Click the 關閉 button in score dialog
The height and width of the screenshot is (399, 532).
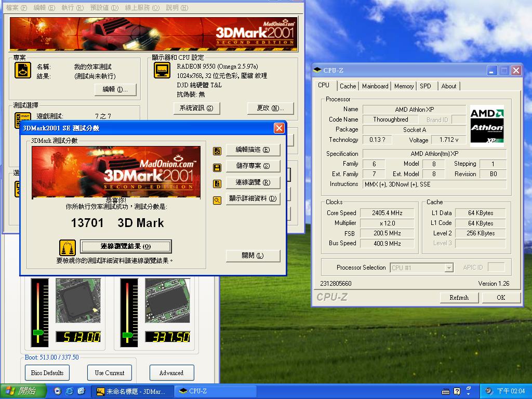(x=253, y=256)
